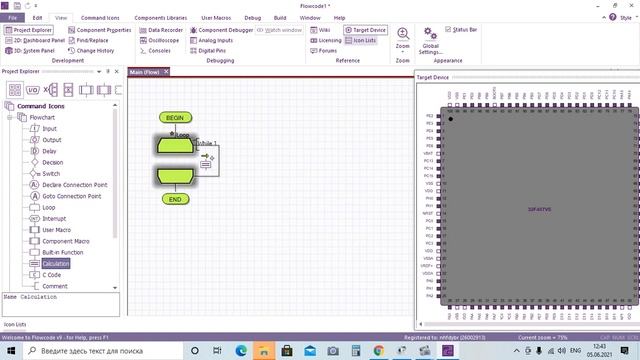Select the Delay command icon
The width and height of the screenshot is (640, 360).
[x=43, y=151]
